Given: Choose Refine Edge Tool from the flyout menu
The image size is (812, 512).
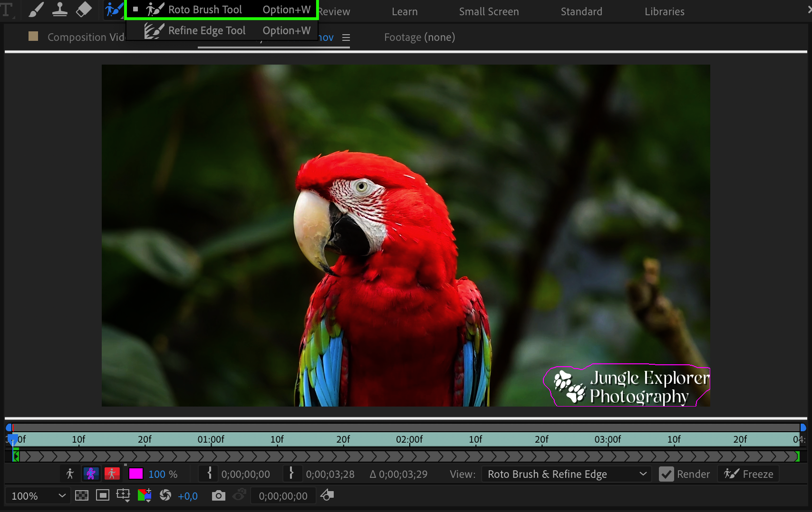Looking at the screenshot, I should (207, 31).
